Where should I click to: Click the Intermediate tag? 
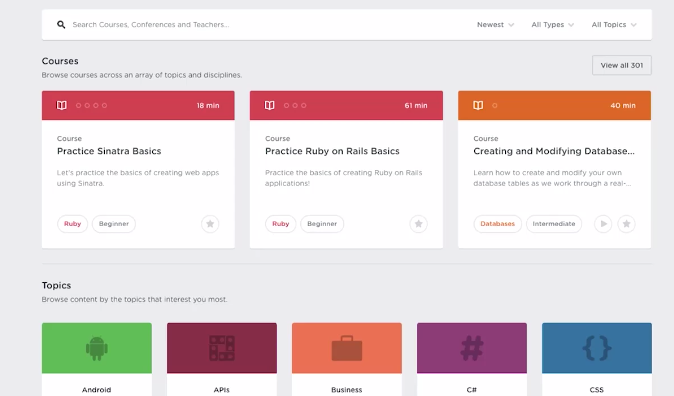(554, 224)
